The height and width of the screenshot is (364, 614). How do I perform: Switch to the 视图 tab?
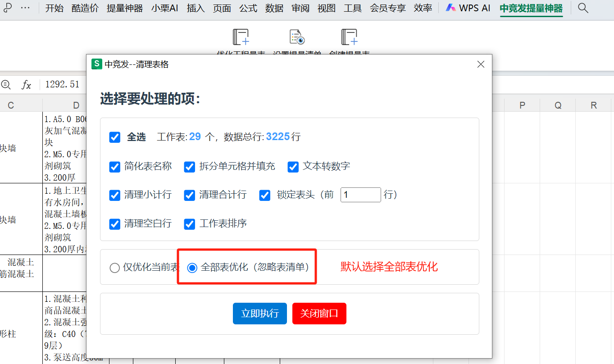pyautogui.click(x=327, y=8)
